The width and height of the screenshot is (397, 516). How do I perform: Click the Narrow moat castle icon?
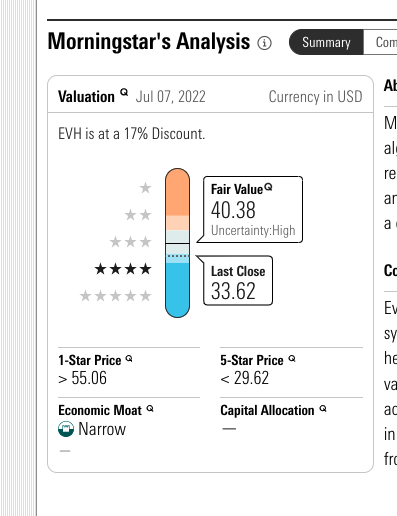click(66, 429)
